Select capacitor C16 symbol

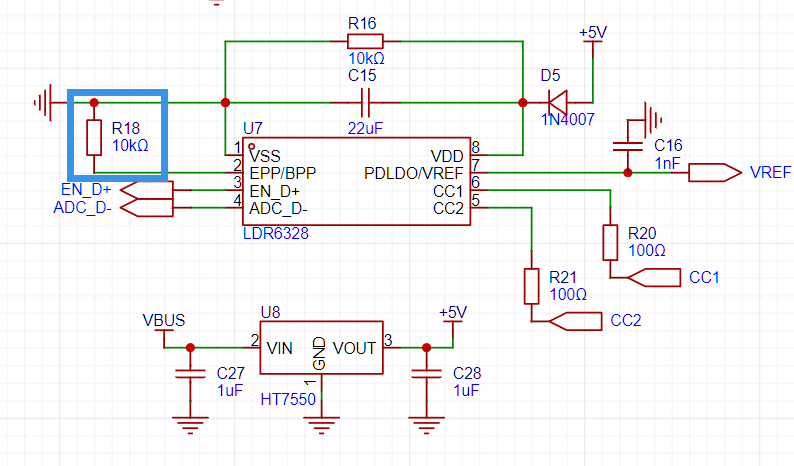[627, 146]
